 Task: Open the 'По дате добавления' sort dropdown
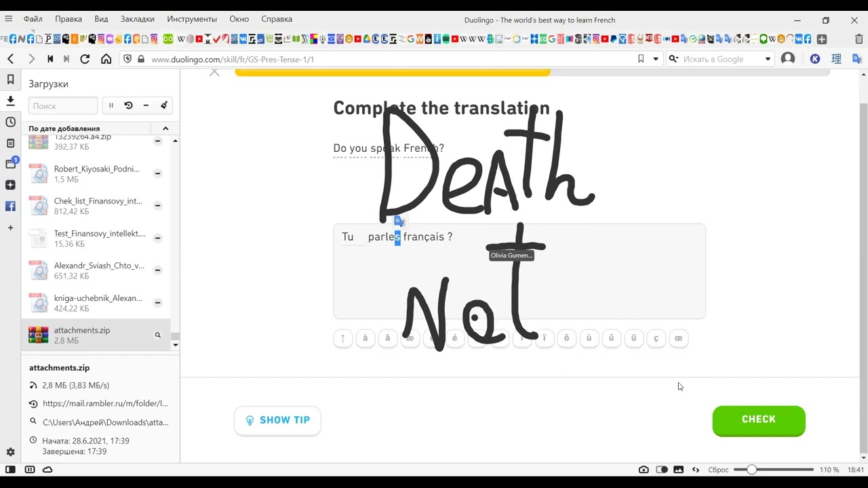90,128
